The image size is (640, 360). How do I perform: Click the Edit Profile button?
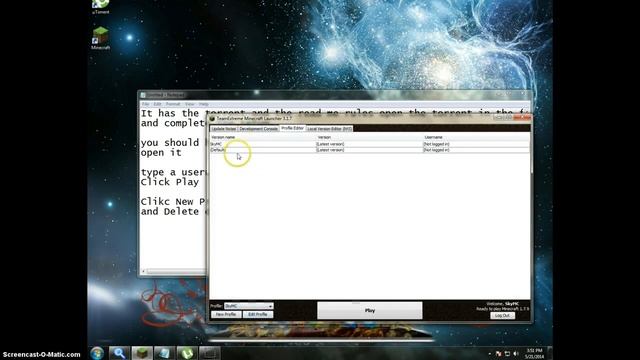coord(258,314)
